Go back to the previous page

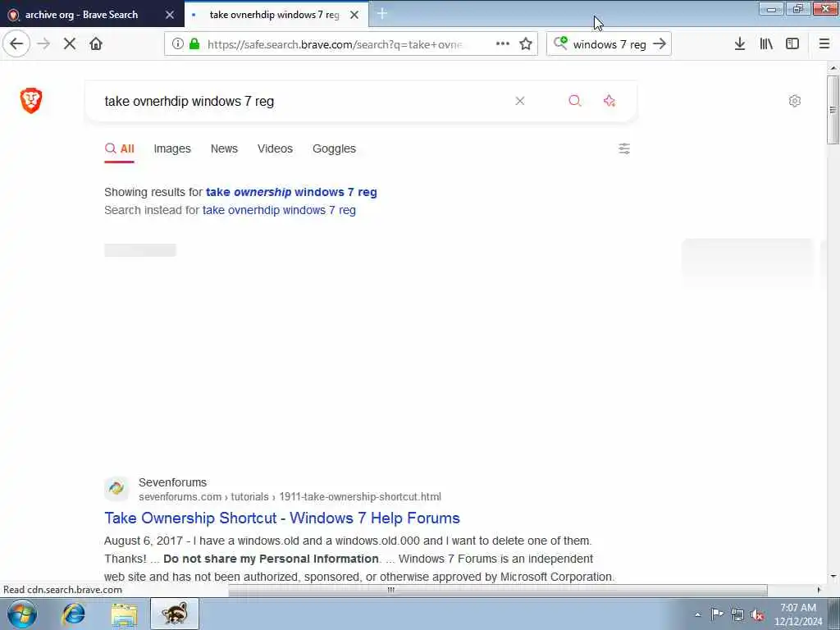click(16, 44)
